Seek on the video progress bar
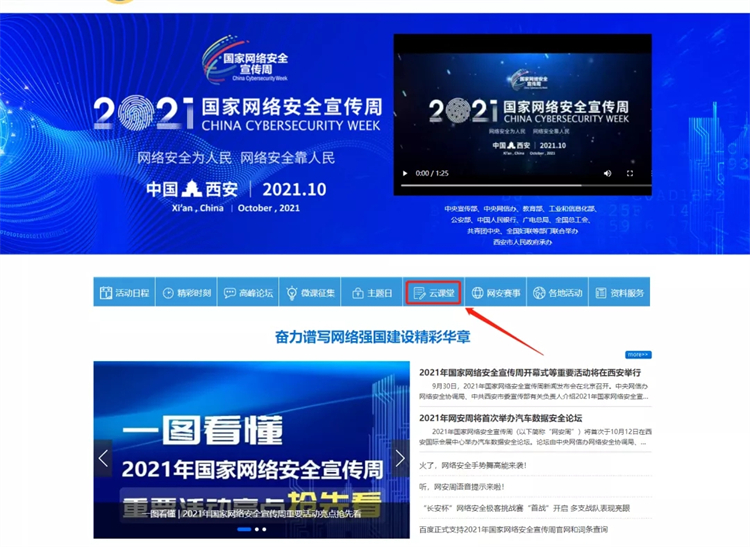The image size is (750, 547). (x=526, y=185)
